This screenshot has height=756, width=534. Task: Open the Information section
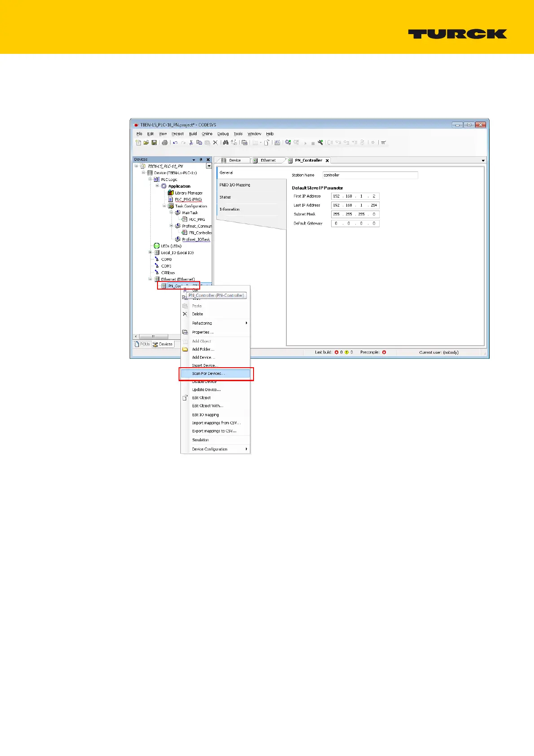251,209
